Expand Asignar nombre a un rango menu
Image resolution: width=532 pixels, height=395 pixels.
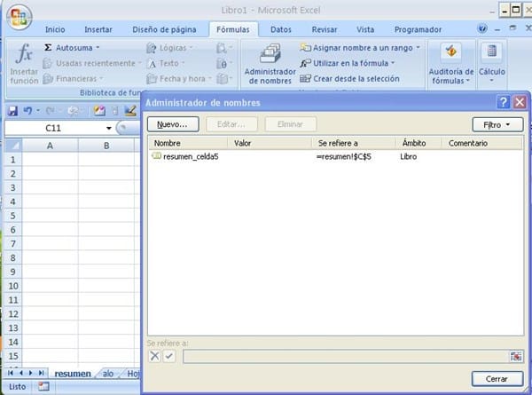click(418, 48)
